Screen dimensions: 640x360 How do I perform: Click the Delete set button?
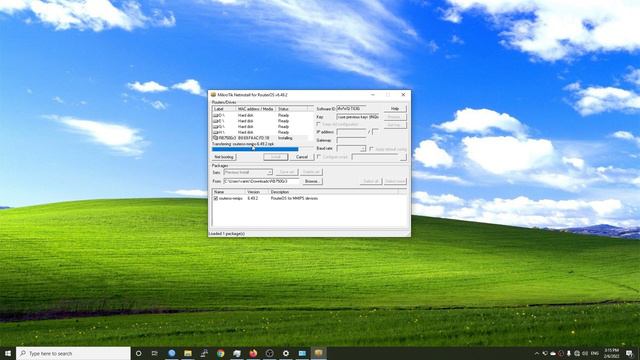tap(311, 172)
